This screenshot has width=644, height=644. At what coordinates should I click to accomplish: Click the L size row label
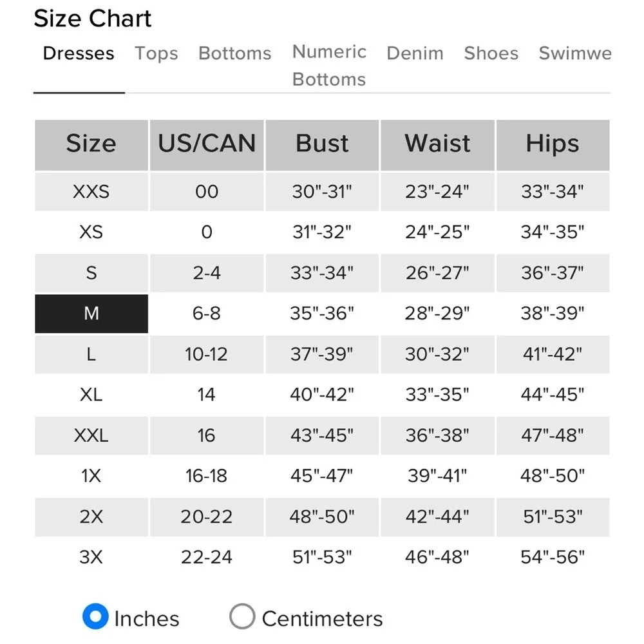(x=91, y=354)
